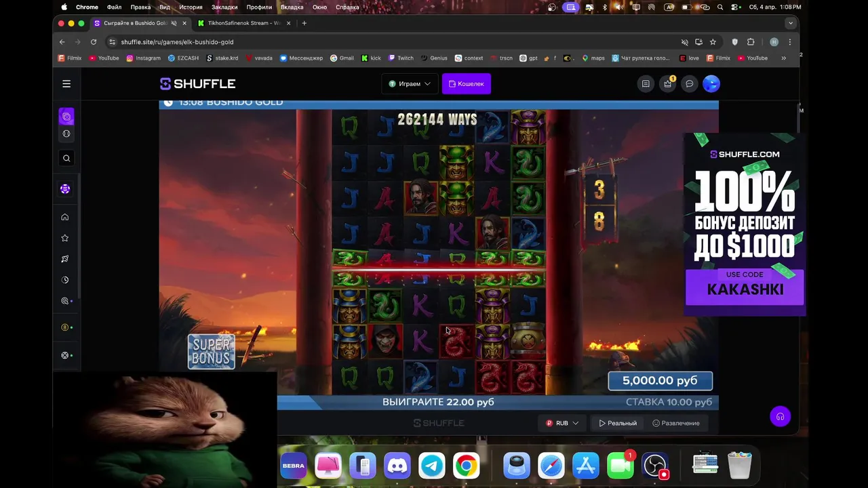This screenshot has height=488, width=868.
Task: Open the Файл menu in the menu bar
Action: pyautogui.click(x=114, y=7)
